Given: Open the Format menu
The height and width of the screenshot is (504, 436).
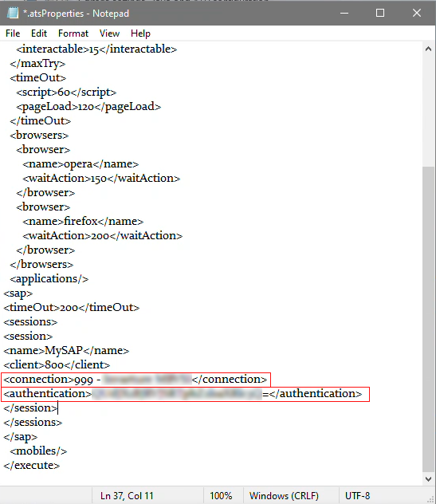Looking at the screenshot, I should [x=73, y=33].
